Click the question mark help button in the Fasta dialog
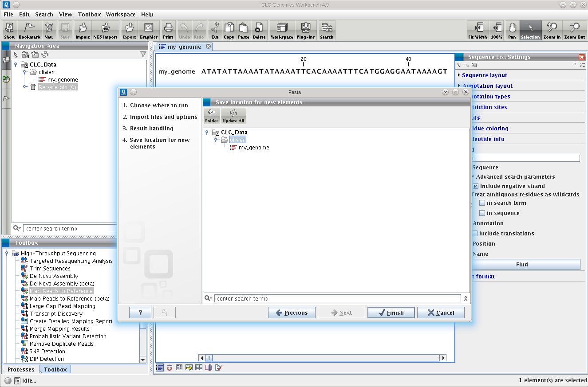588x387 pixels. [x=140, y=313]
